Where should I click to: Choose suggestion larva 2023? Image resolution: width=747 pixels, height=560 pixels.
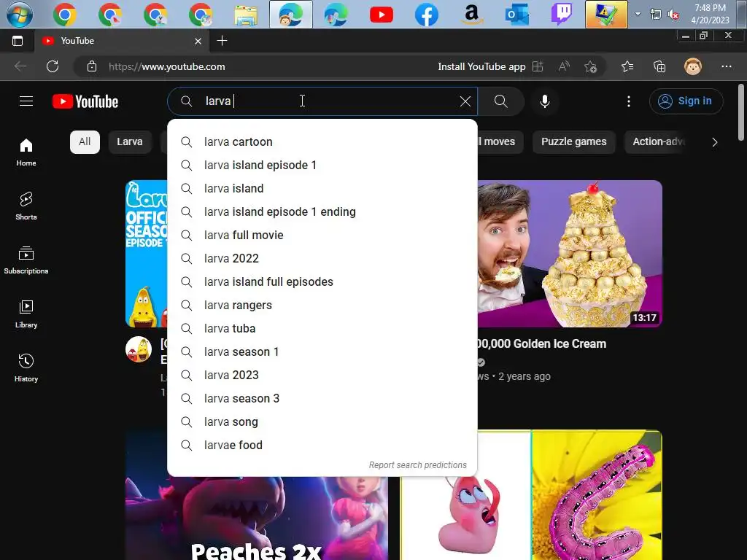pyautogui.click(x=322, y=376)
